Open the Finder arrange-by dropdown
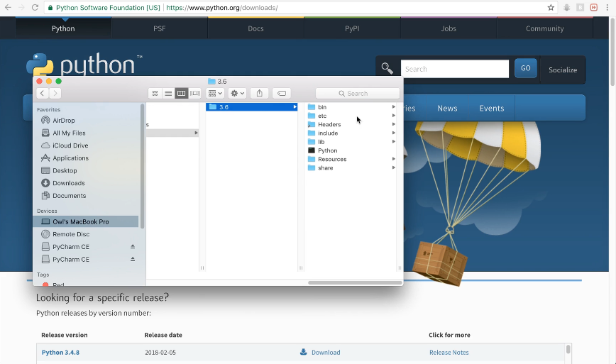Viewport: 616px width, 364px height. pos(215,93)
